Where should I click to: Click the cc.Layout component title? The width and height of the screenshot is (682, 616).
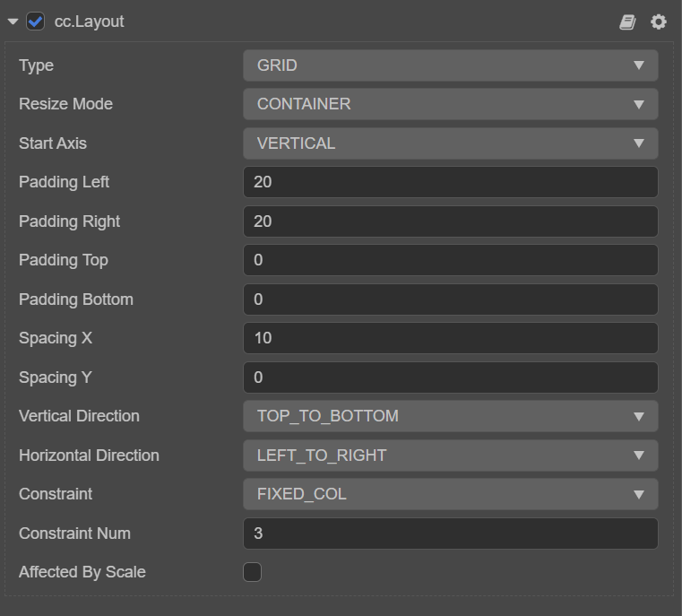90,22
